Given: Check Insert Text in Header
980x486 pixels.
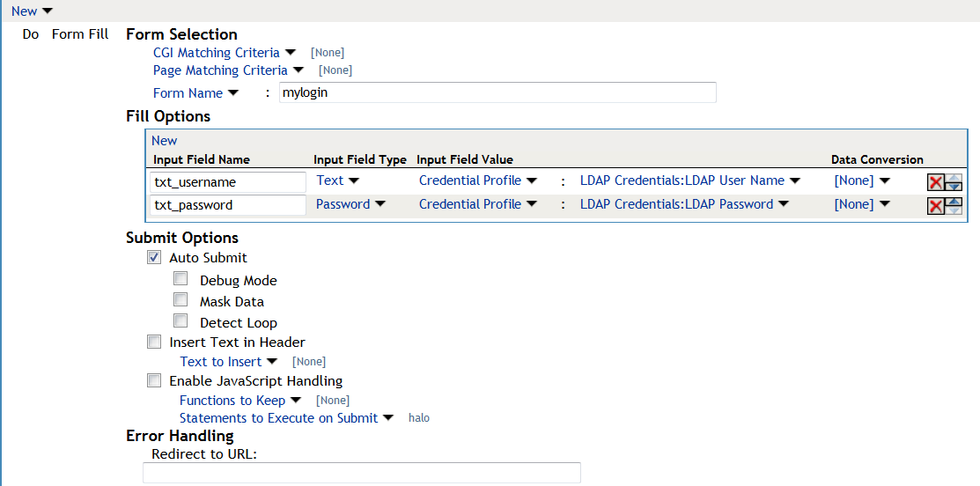Looking at the screenshot, I should (x=154, y=342).
